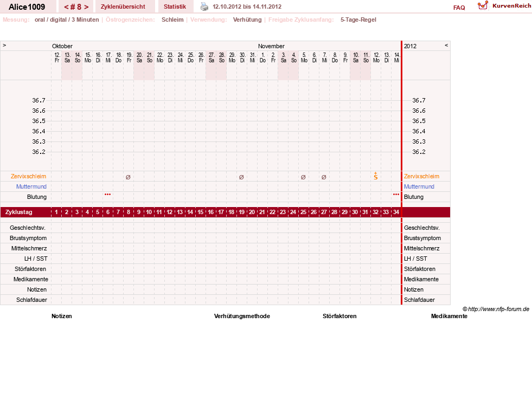Open the Zyklenübersicht tab
Screen dimensions: 532x413
tap(123, 7)
